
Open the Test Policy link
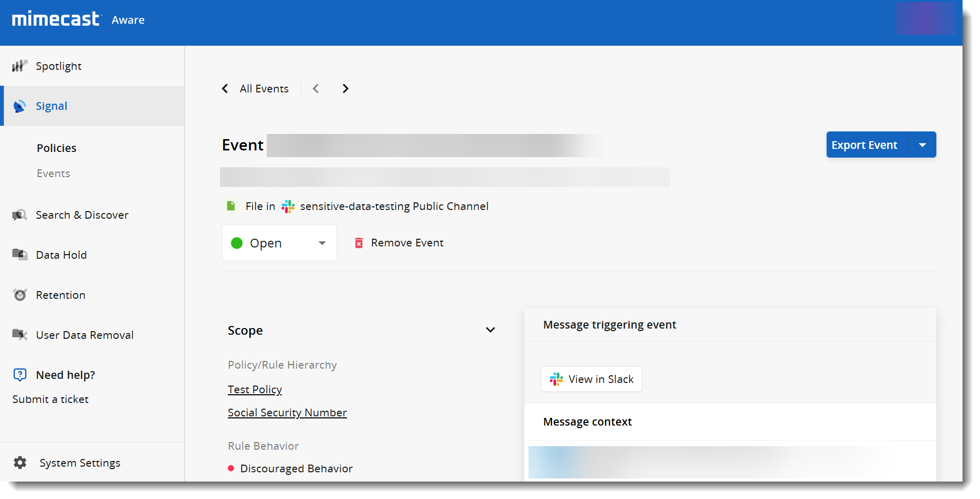tap(255, 390)
